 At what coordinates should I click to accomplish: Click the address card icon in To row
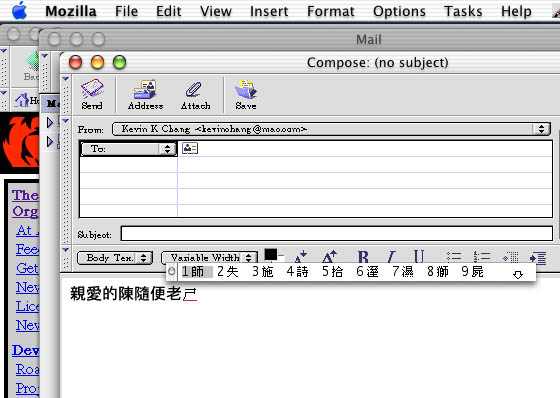(x=190, y=148)
